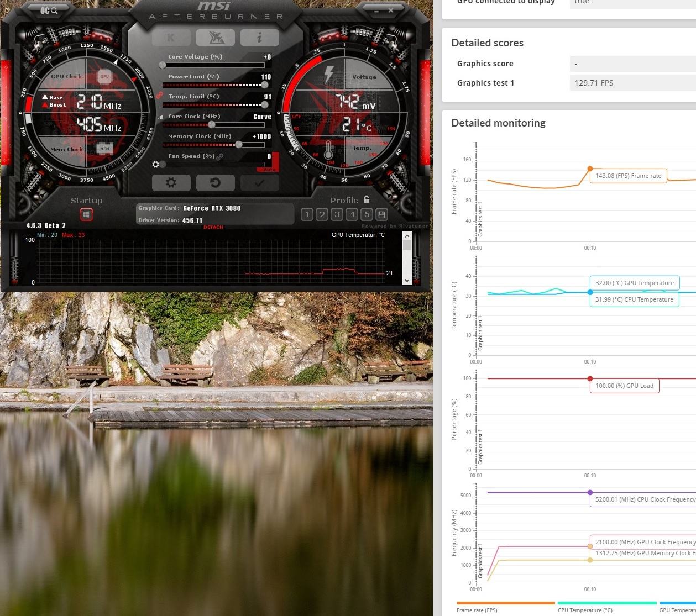Click the thermometer temperature icon
The height and width of the screenshot is (616, 696).
pyautogui.click(x=329, y=151)
